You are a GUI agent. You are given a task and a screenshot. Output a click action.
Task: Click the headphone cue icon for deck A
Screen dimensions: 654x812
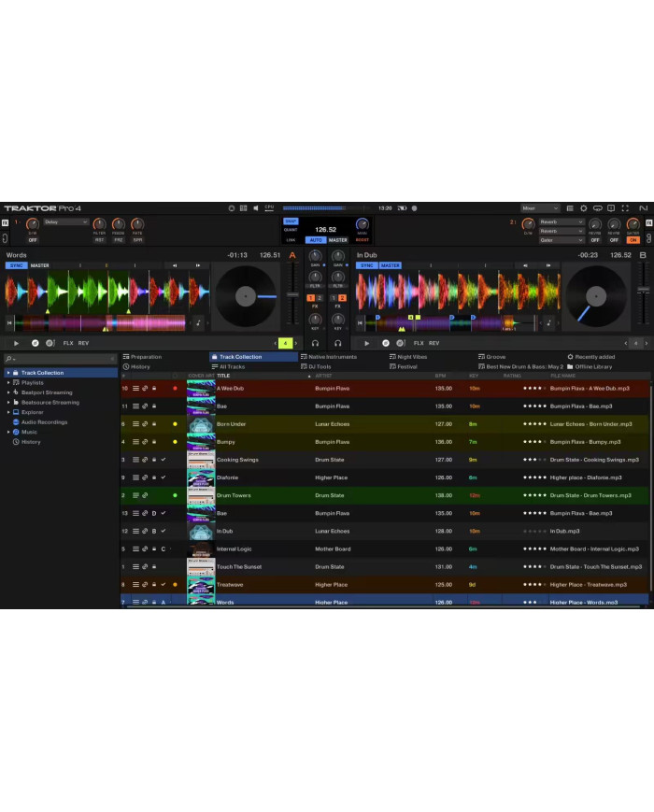point(315,343)
